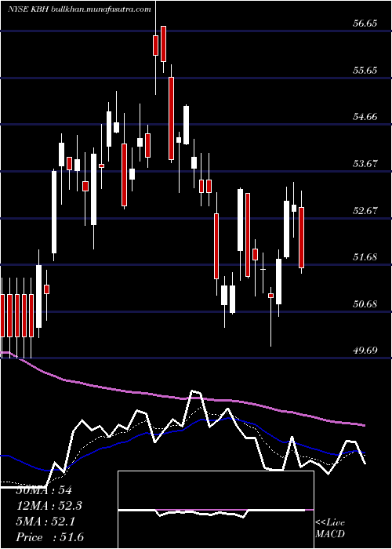
Task: Click the 5MA : 52.1 legend entry
Action: click(47, 522)
